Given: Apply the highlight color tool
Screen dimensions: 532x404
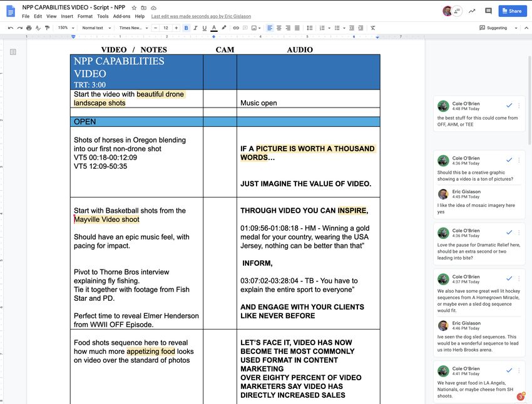Looking at the screenshot, I should pyautogui.click(x=224, y=28).
